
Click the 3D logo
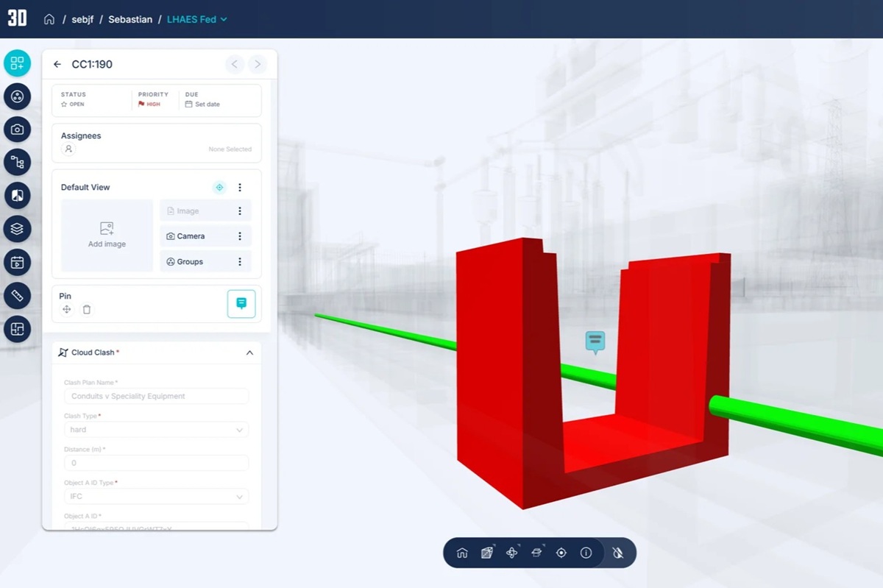17,18
